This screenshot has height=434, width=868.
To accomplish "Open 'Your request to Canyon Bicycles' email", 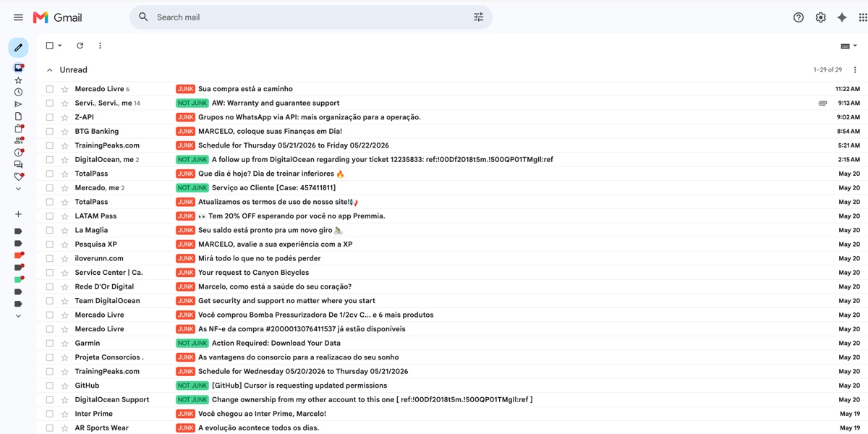I will point(253,273).
